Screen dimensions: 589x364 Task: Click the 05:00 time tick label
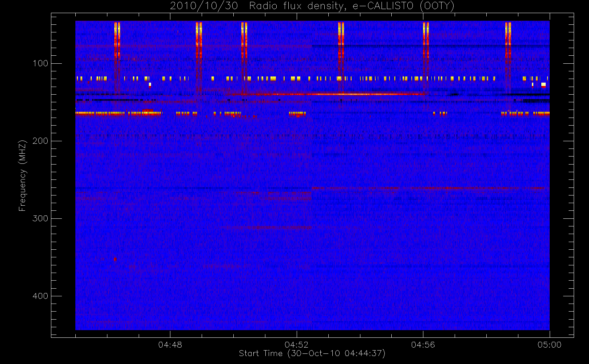[549, 345]
